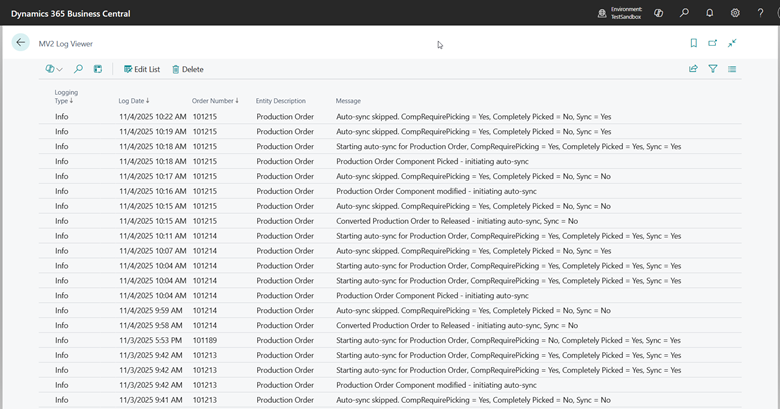Click the Delete button
Screen dimensions: 780x409
point(188,69)
